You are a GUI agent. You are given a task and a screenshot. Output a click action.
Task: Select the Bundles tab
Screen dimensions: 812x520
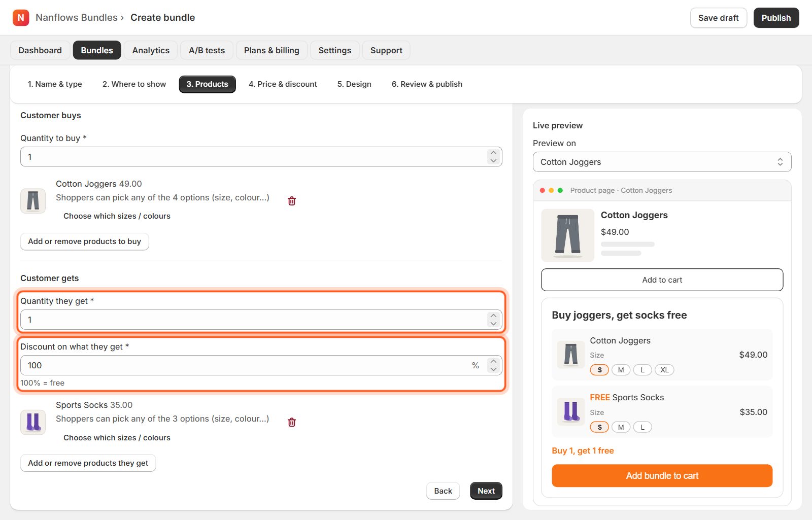pyautogui.click(x=97, y=50)
